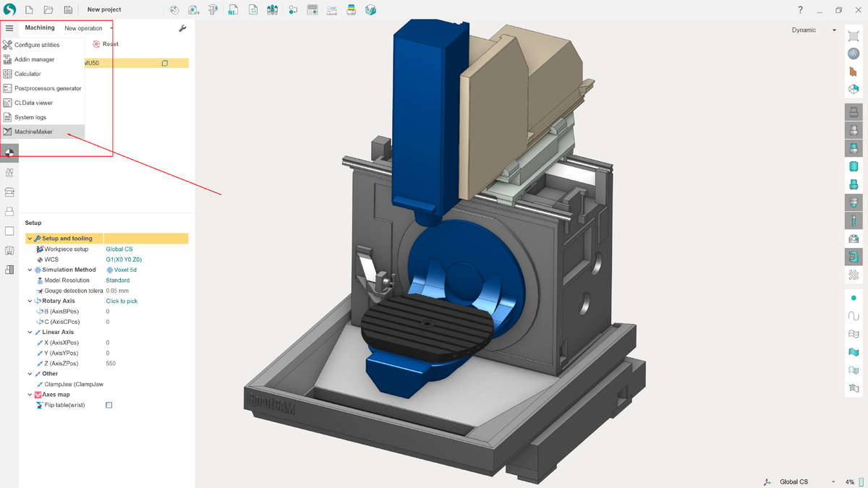Screen dimensions: 868x488
Task: Select the fit view corners icon
Action: pos(854,35)
